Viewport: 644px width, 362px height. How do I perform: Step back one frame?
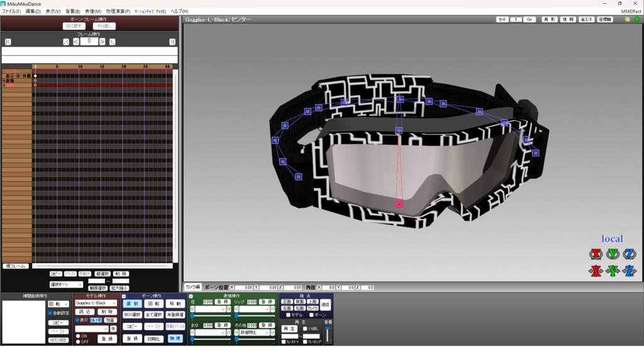click(x=76, y=42)
